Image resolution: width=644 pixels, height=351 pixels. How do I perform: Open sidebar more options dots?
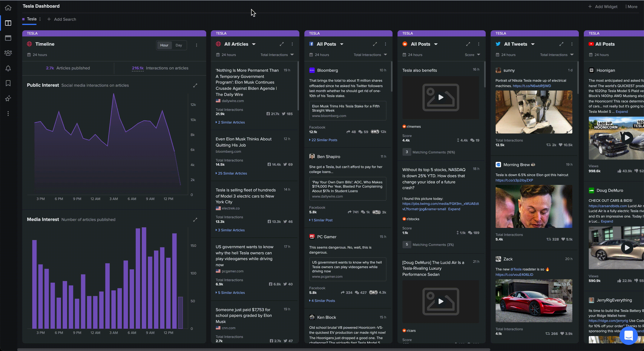tap(8, 114)
